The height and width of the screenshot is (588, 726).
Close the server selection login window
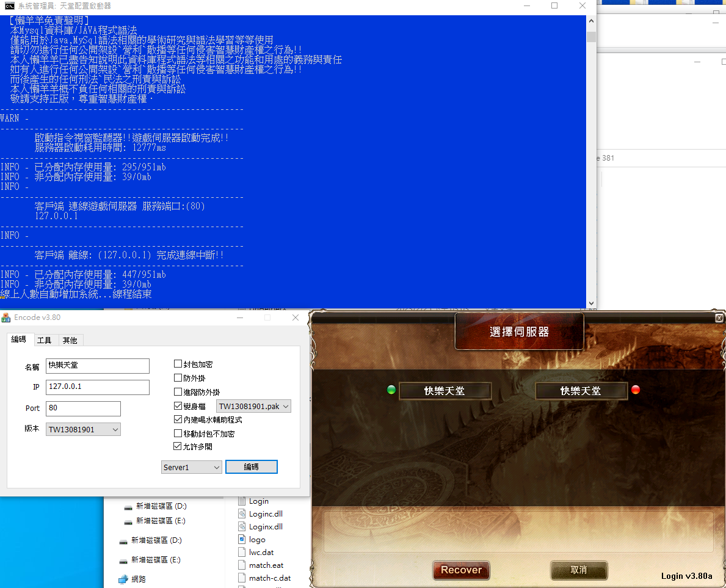(719, 318)
